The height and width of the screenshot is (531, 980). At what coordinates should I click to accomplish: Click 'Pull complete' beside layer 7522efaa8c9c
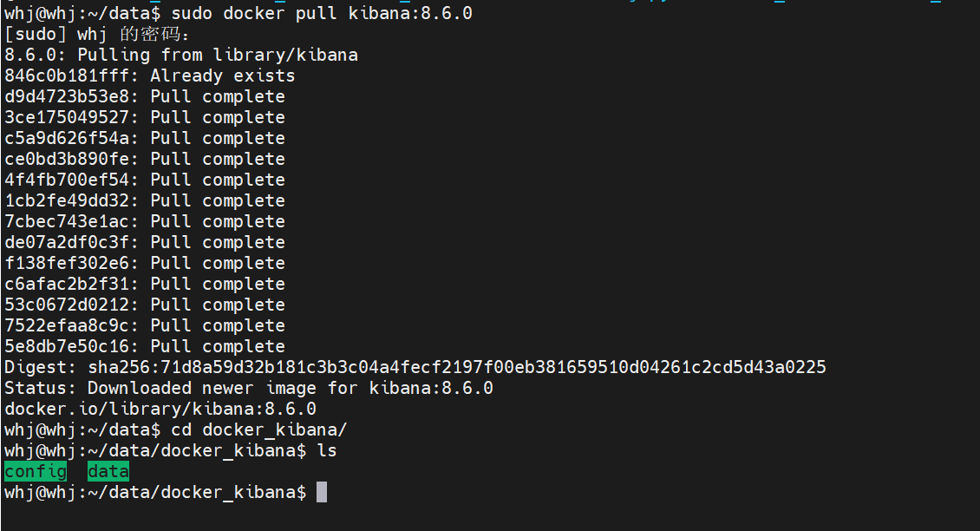click(218, 325)
